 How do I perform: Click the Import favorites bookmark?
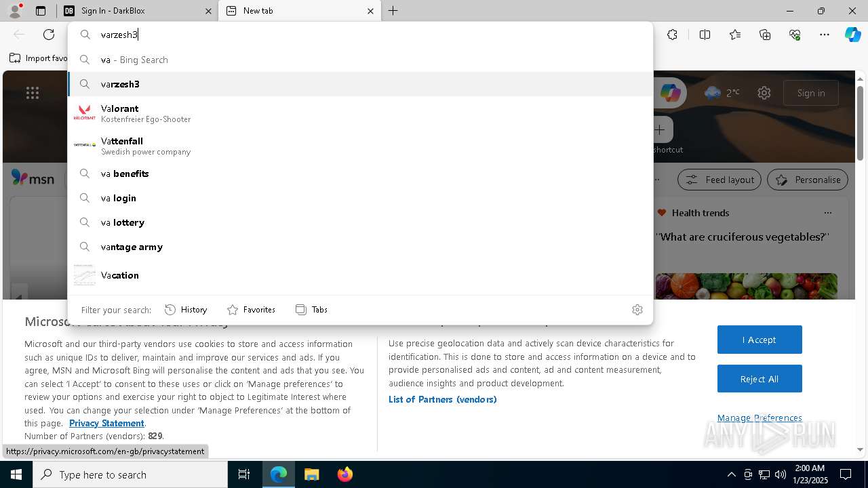click(x=39, y=58)
